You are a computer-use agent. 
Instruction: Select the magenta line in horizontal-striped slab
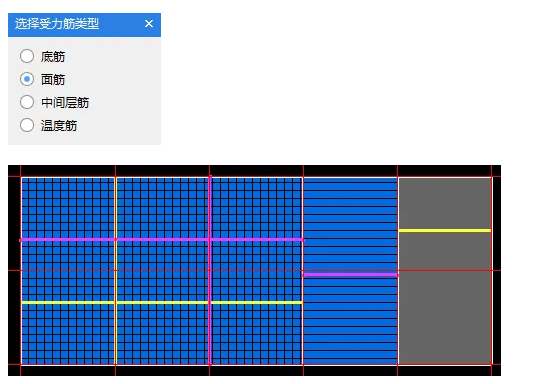click(350, 275)
